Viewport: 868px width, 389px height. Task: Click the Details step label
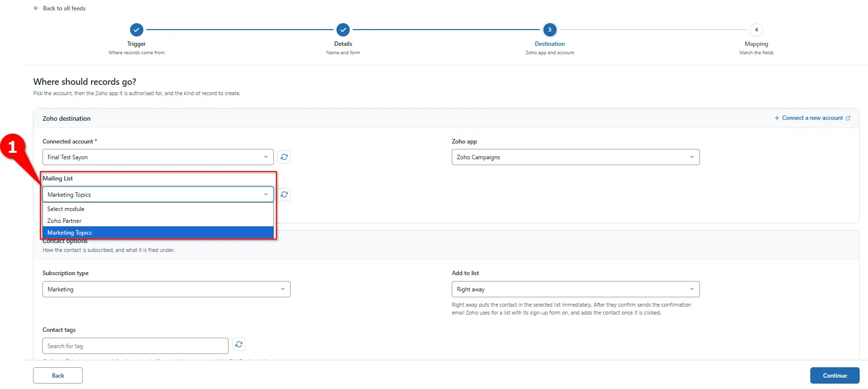pyautogui.click(x=343, y=44)
